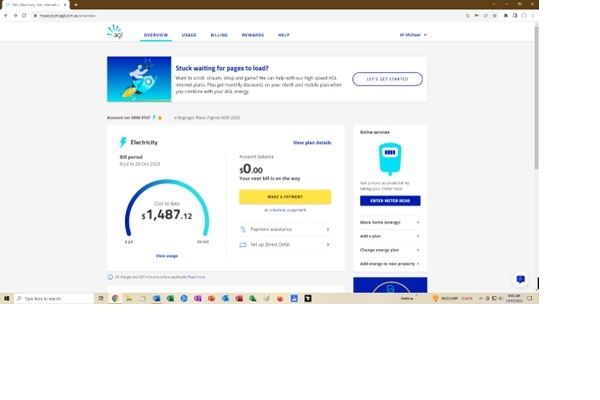
Task: Open the Help tab
Action: coord(284,35)
